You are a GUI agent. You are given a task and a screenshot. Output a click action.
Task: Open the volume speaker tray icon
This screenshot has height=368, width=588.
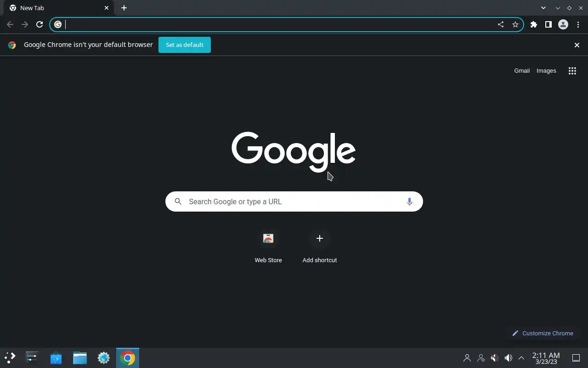pyautogui.click(x=509, y=357)
